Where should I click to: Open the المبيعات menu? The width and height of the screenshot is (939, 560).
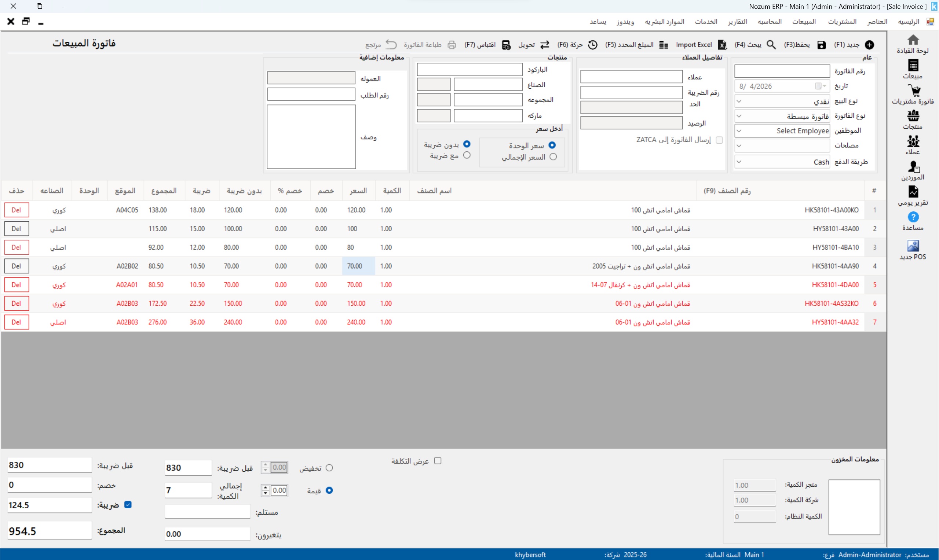(x=804, y=22)
